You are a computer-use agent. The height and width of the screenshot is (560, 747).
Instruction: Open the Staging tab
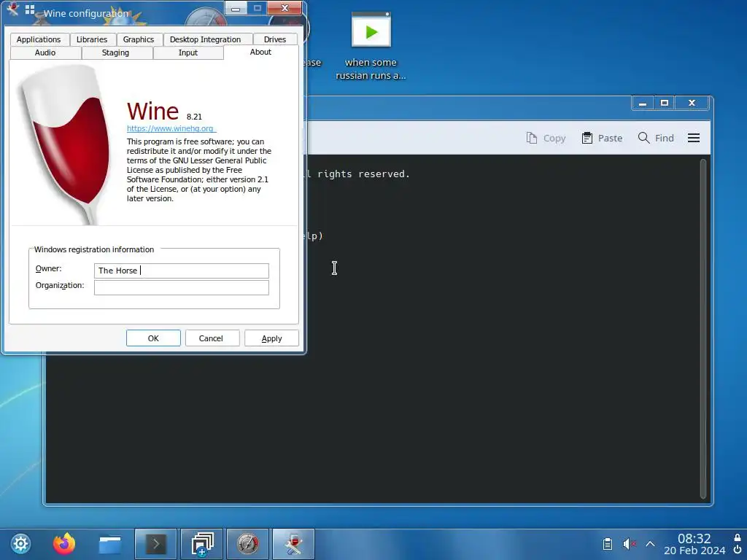[116, 52]
